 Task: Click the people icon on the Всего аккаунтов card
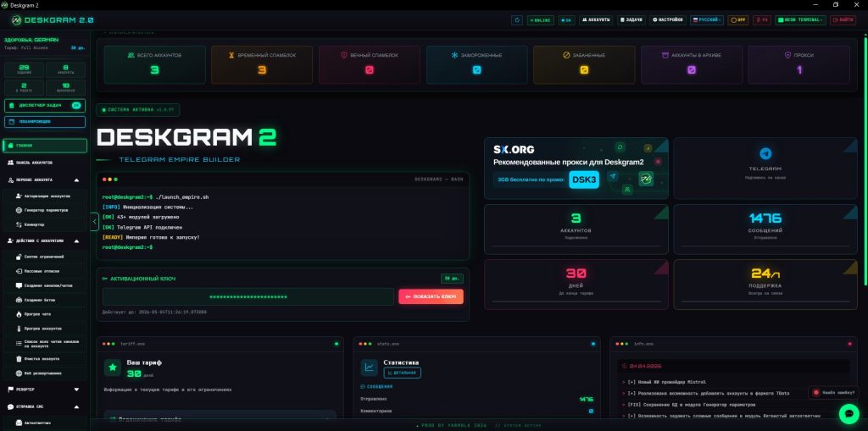tap(131, 55)
